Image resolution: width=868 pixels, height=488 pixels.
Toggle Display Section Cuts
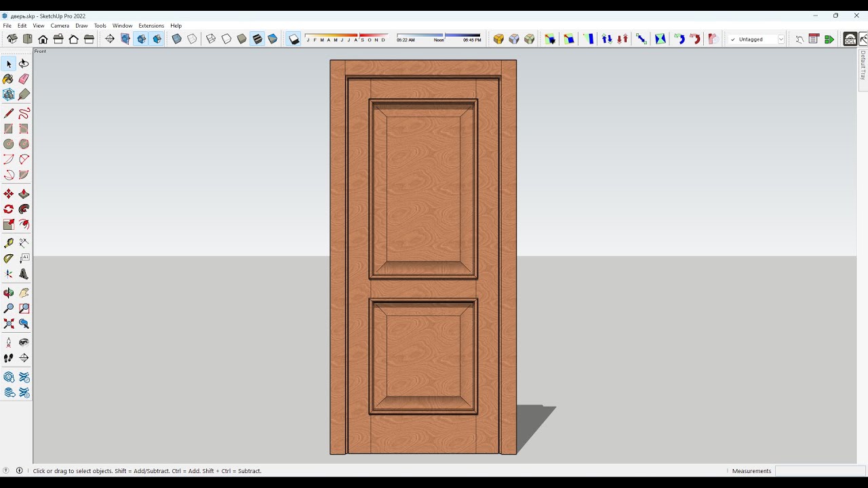pos(141,39)
